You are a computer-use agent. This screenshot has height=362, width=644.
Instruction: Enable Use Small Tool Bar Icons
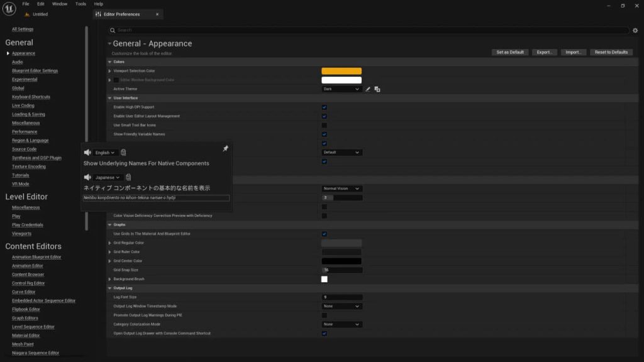point(325,125)
